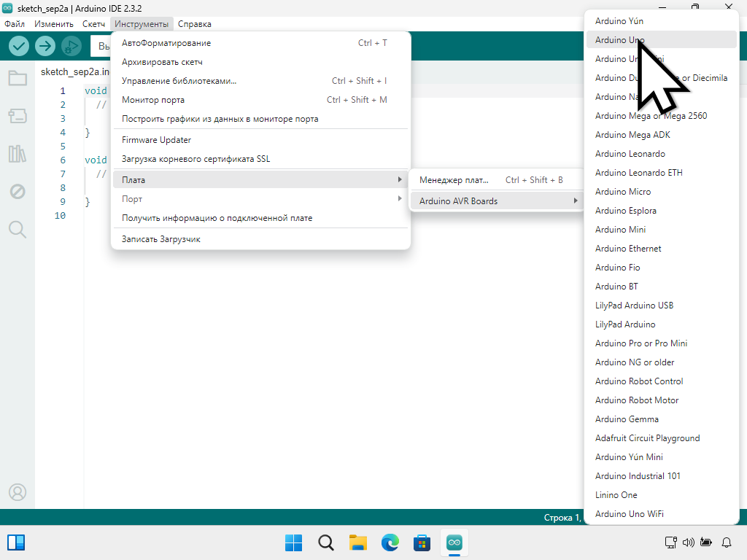This screenshot has height=560, width=747.
Task: Select Arduino Mega or Mega 2560 board
Action: point(662,116)
